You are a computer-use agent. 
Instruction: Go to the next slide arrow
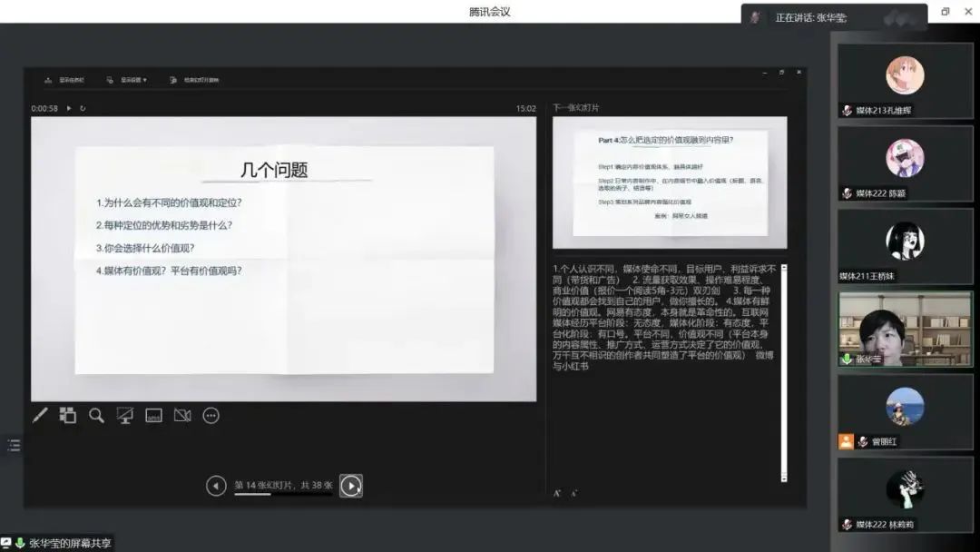351,486
